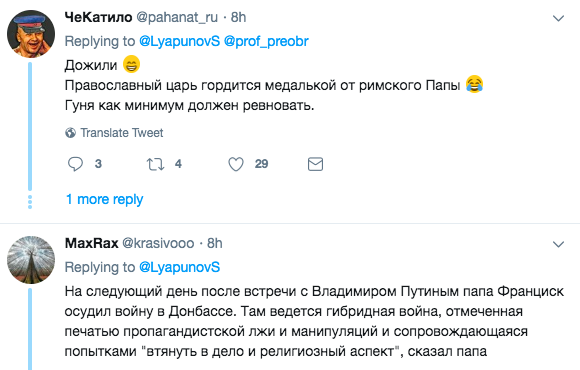The height and width of the screenshot is (370, 580).
Task: Open ЧеКатило tweet options chevron
Action: pos(558,18)
